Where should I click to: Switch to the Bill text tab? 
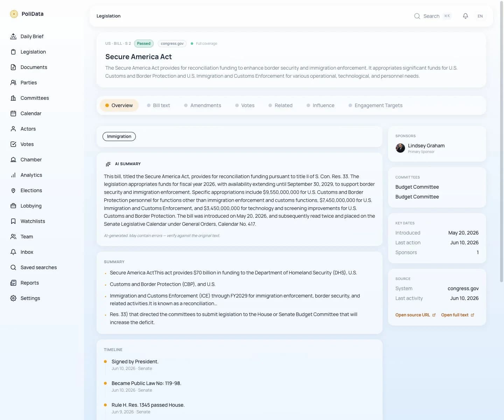[158, 105]
